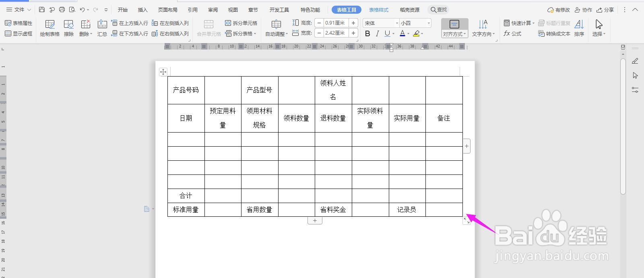Apply the yellow highlight color
This screenshot has height=278, width=644.
coord(416,34)
